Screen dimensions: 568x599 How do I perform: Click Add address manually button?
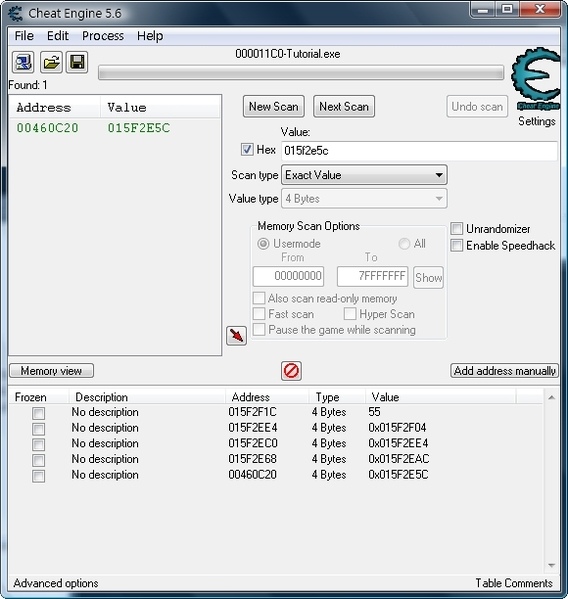tap(504, 371)
